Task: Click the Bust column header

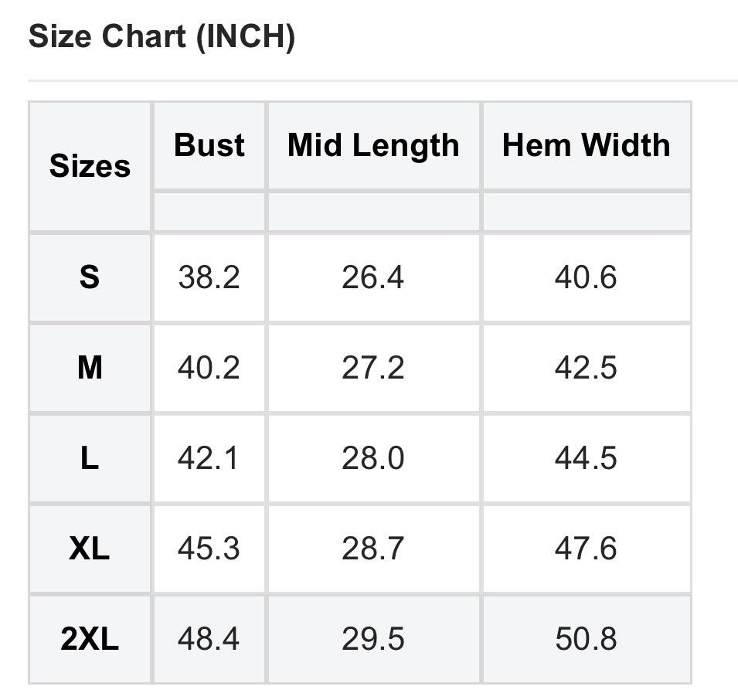Action: [x=209, y=145]
